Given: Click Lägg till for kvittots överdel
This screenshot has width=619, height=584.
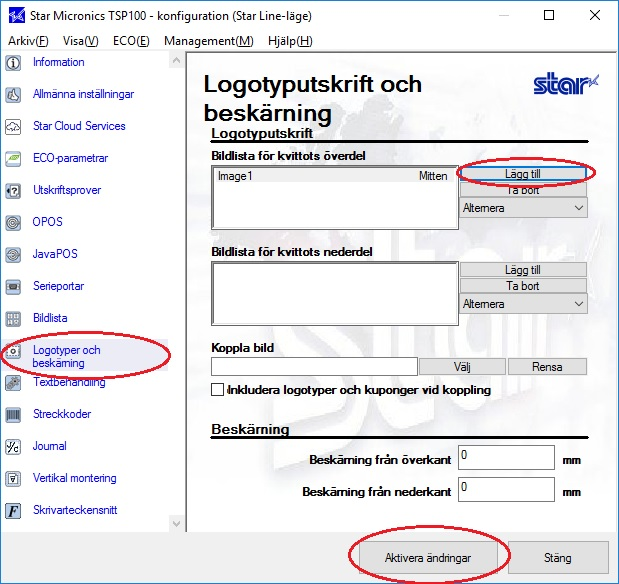Looking at the screenshot, I should coord(523,174).
